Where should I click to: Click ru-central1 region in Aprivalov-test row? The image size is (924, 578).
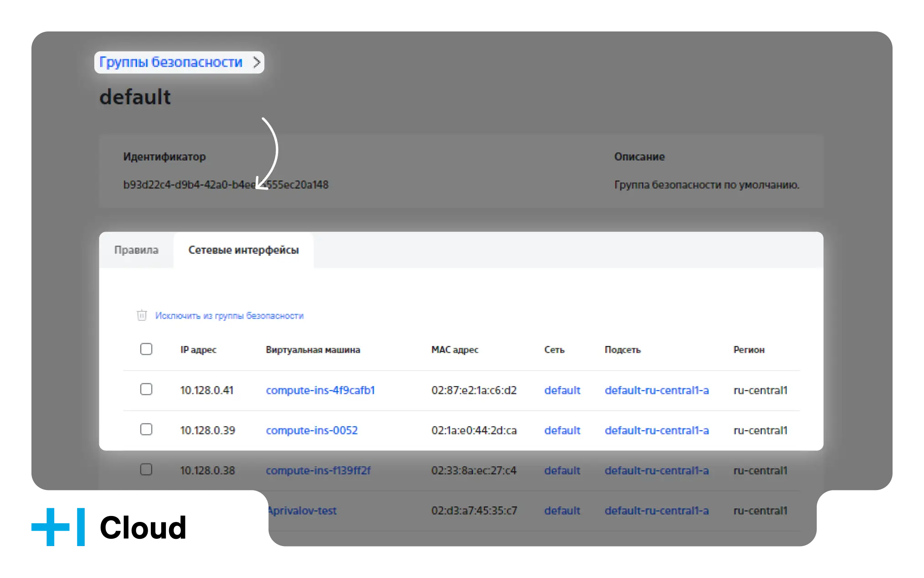tap(760, 511)
